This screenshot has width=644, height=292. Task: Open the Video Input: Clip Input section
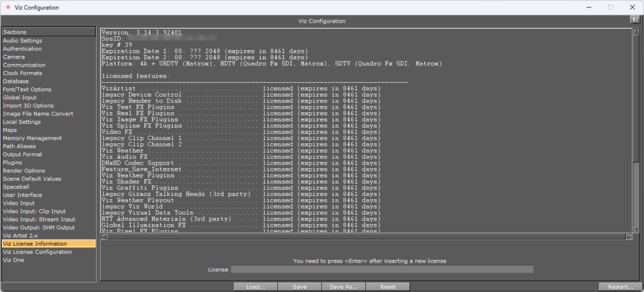[x=34, y=212]
